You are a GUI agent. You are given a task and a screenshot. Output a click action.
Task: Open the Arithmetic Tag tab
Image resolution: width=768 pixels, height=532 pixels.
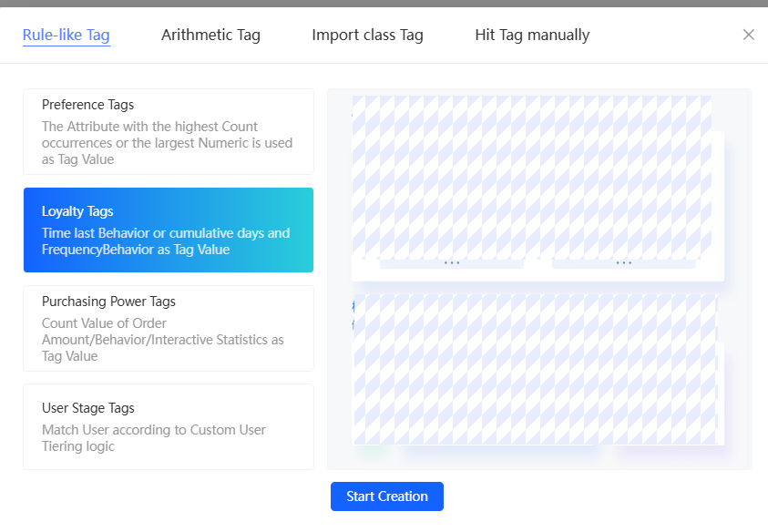[210, 35]
